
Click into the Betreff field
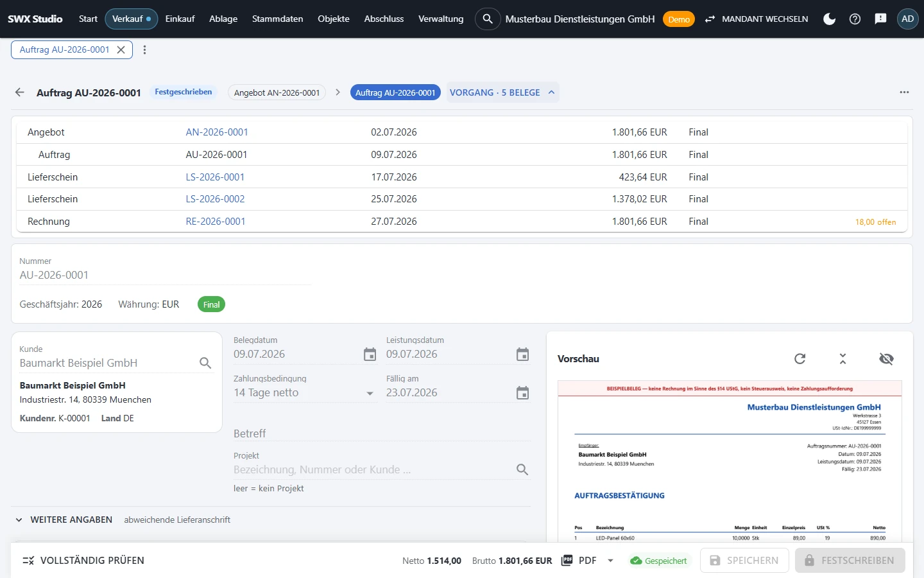(382, 433)
